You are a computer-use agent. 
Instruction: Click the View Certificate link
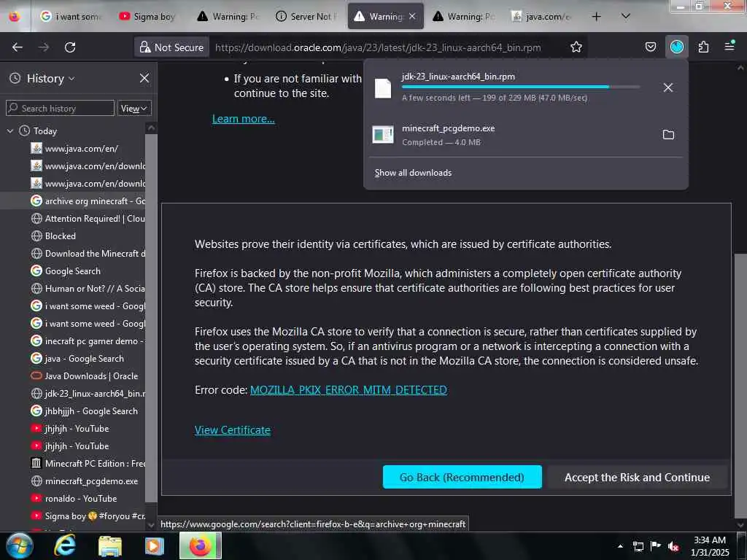[x=233, y=429]
